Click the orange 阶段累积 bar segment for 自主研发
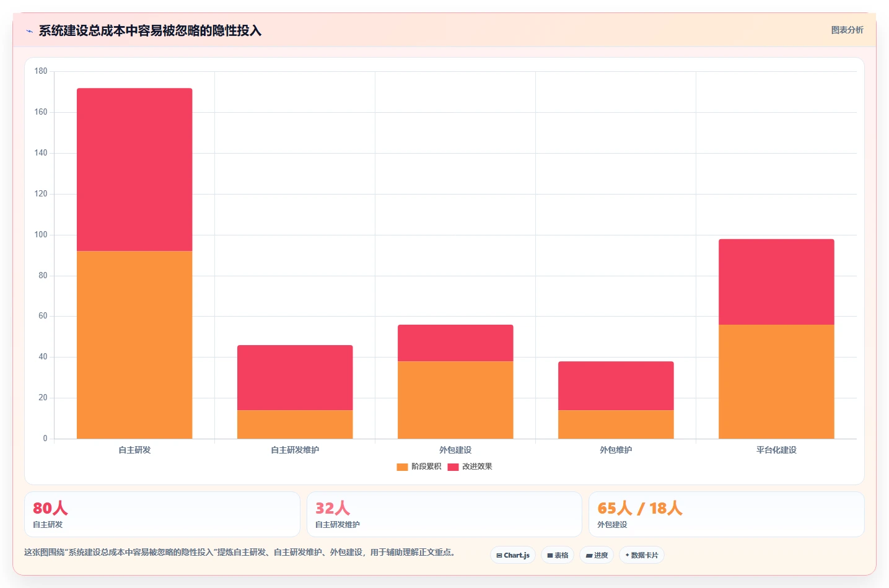The image size is (889, 588). tap(134, 344)
